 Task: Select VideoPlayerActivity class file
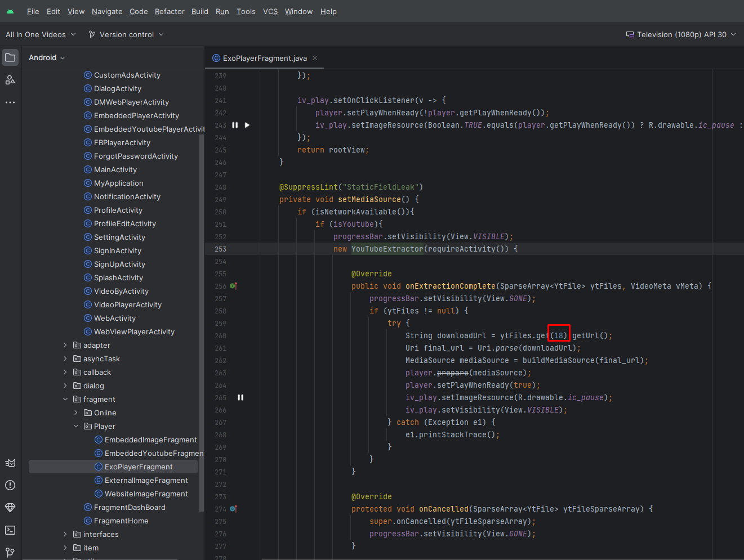click(x=128, y=304)
